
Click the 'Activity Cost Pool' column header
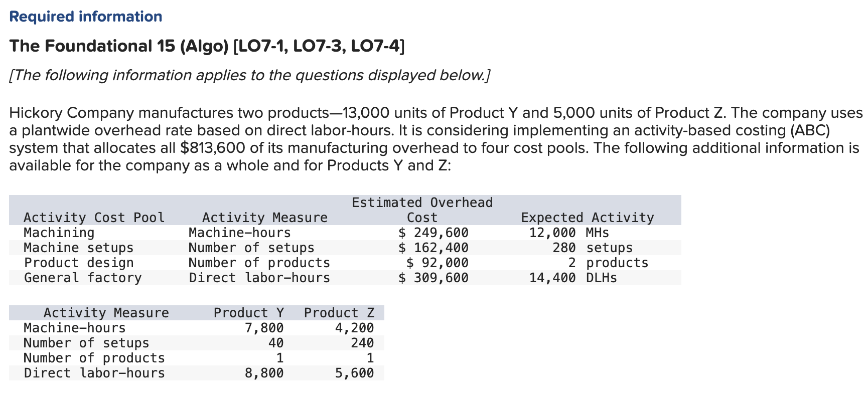coord(94,218)
